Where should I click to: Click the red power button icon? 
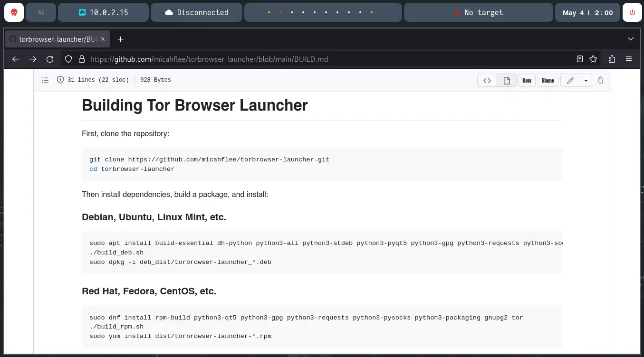pyautogui.click(x=632, y=13)
